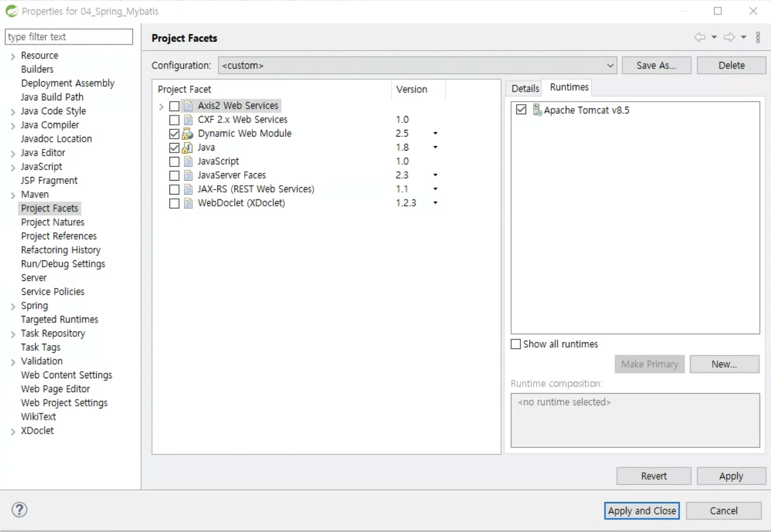This screenshot has height=532, width=771.
Task: Click Apply and Close
Action: 642,511
